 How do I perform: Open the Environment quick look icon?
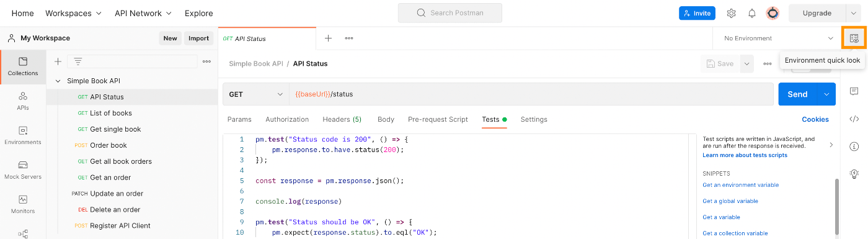854,38
